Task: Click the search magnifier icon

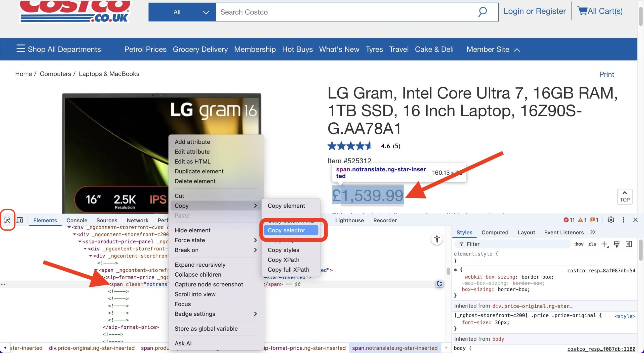Action: click(482, 12)
